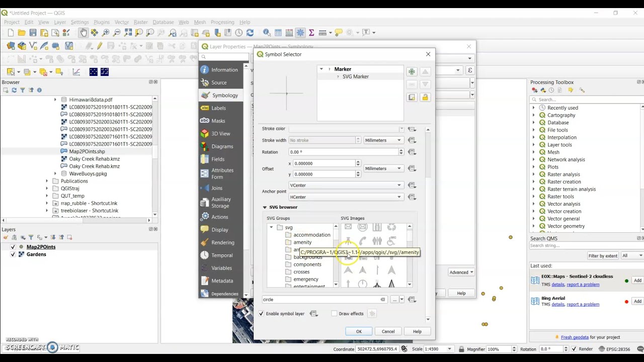The image size is (644, 362).
Task: Click the Zoom In magnifier tool
Action: (106, 33)
